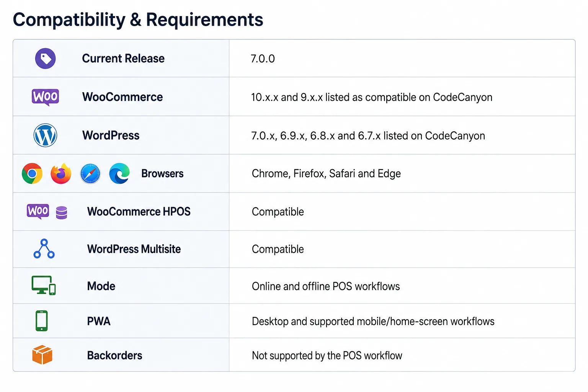Click the green smartphone PWA icon
Screen dimensions: 588x392
pyautogui.click(x=42, y=321)
